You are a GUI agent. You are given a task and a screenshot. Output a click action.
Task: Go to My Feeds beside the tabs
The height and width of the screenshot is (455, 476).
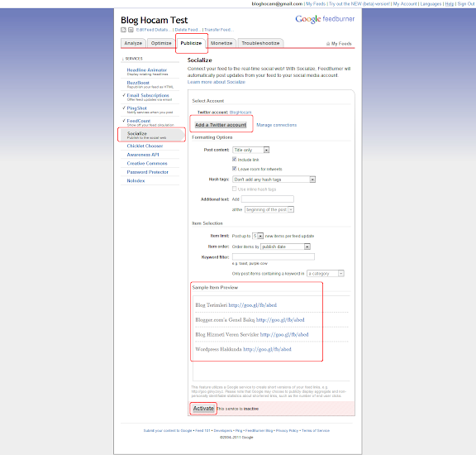click(x=339, y=44)
